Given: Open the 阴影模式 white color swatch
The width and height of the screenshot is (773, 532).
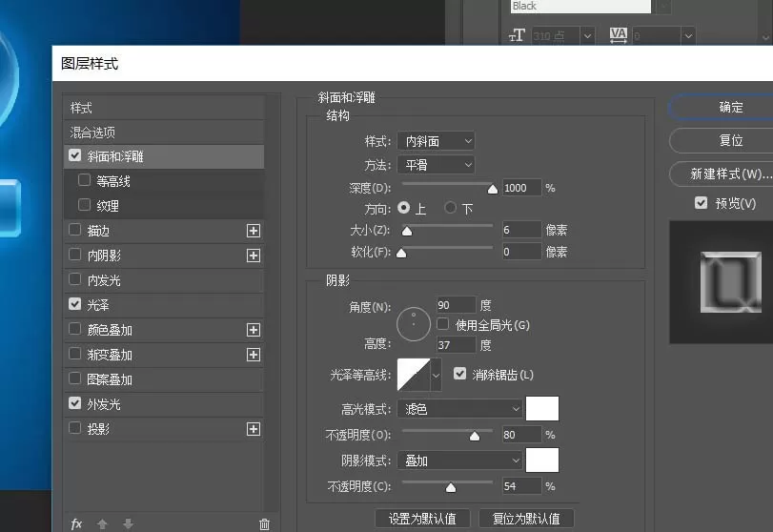Looking at the screenshot, I should 542,460.
